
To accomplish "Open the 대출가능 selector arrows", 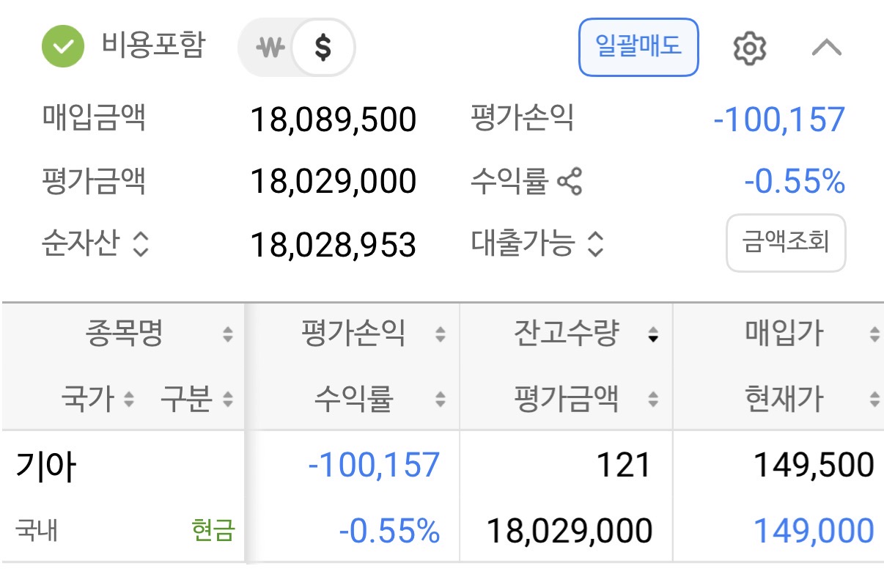I will click(596, 244).
